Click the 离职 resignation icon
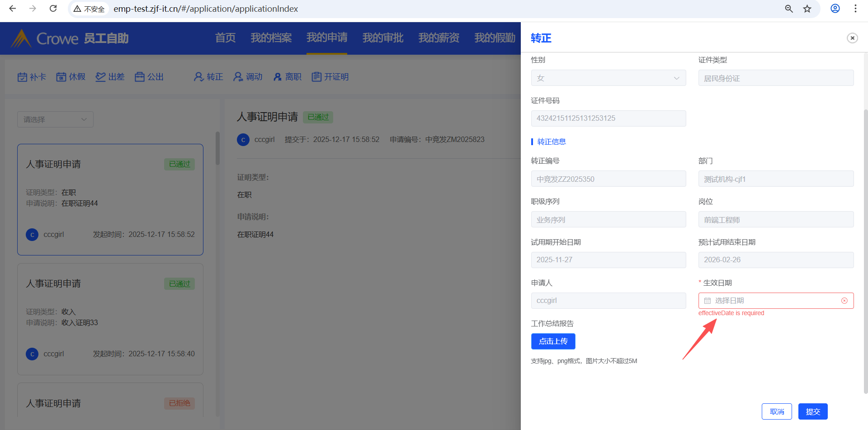This screenshot has height=430, width=868. pos(278,77)
